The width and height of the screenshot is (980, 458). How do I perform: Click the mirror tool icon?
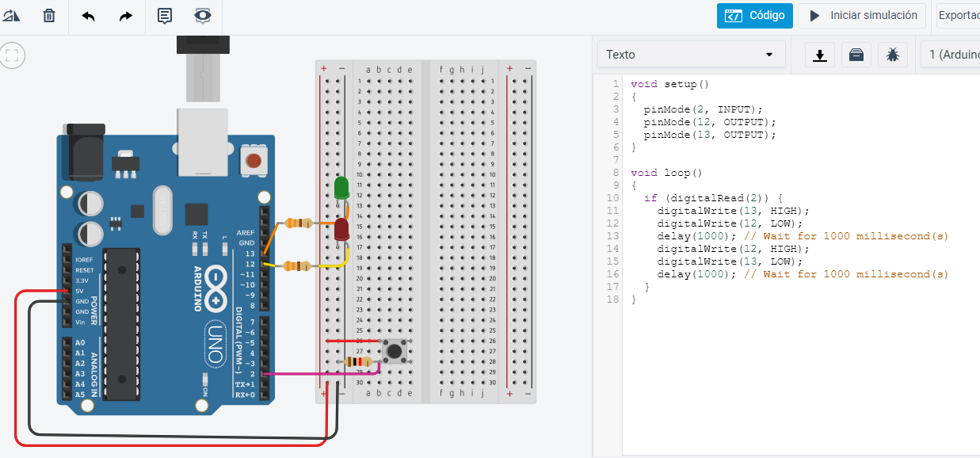point(11,16)
